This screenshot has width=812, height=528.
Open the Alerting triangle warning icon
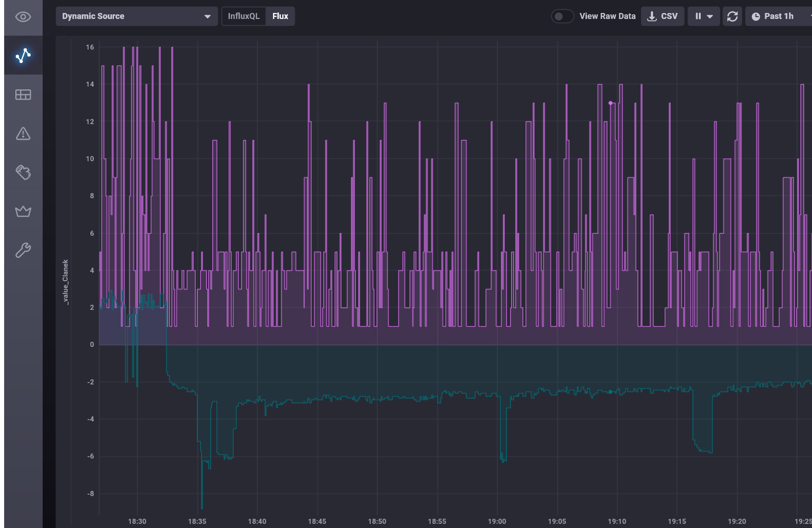pos(23,134)
